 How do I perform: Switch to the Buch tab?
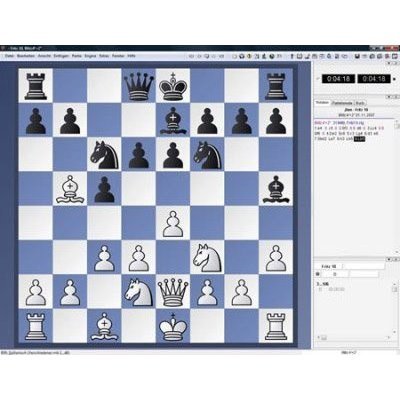pos(360,103)
